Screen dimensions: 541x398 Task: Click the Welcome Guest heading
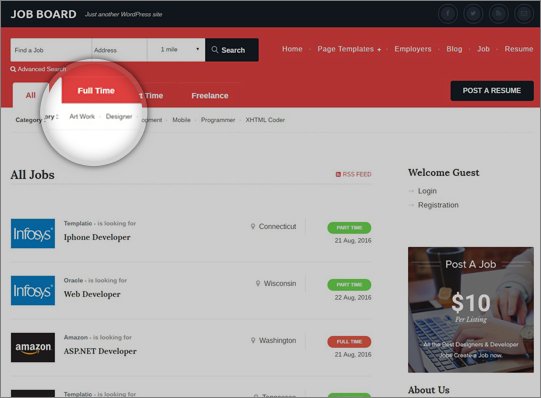[444, 172]
